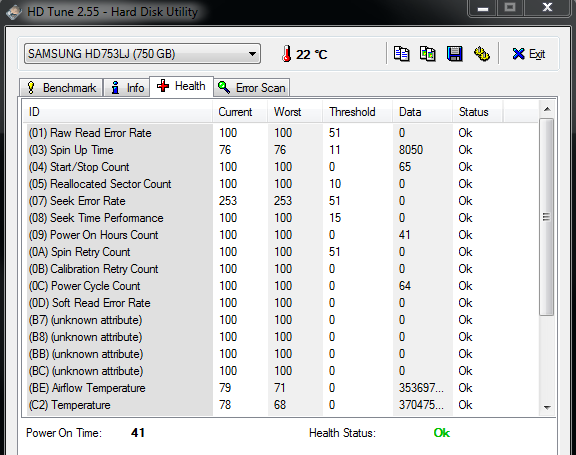
Task: Open the SAMSUNG HD753LJ drive dropdown
Action: [x=142, y=54]
